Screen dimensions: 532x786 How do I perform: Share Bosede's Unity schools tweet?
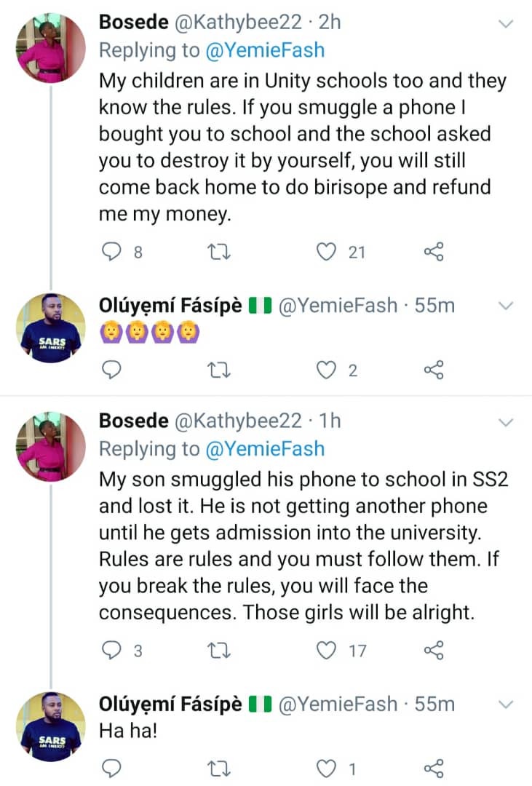tap(434, 252)
